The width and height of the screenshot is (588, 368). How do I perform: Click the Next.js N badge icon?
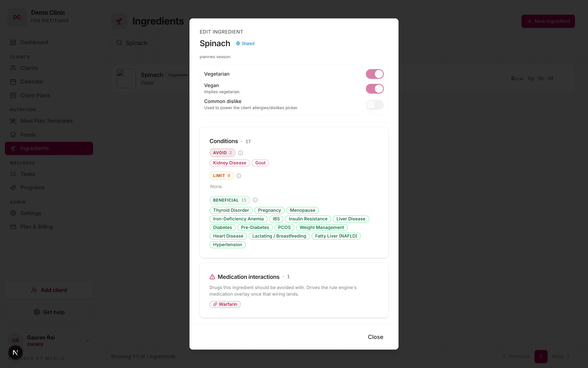(x=15, y=352)
